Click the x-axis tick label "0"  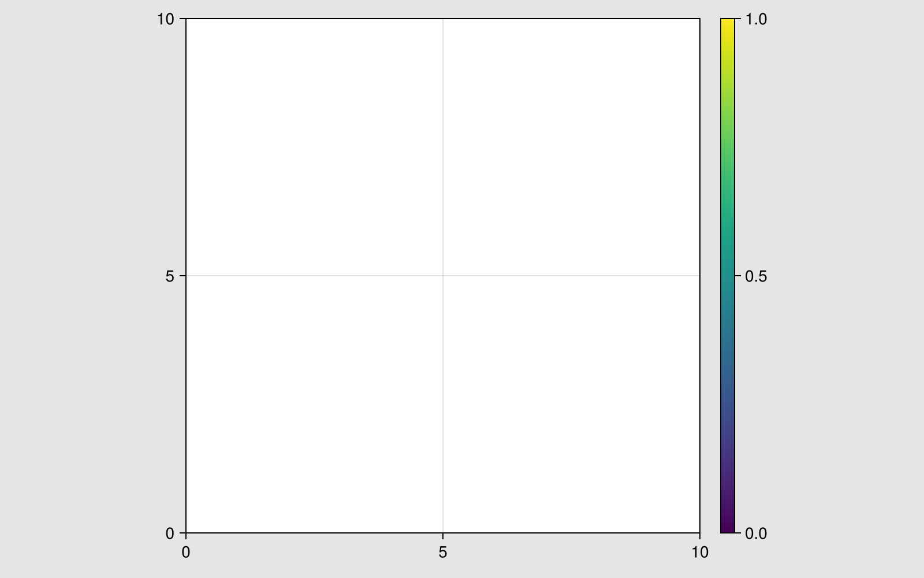click(x=186, y=553)
